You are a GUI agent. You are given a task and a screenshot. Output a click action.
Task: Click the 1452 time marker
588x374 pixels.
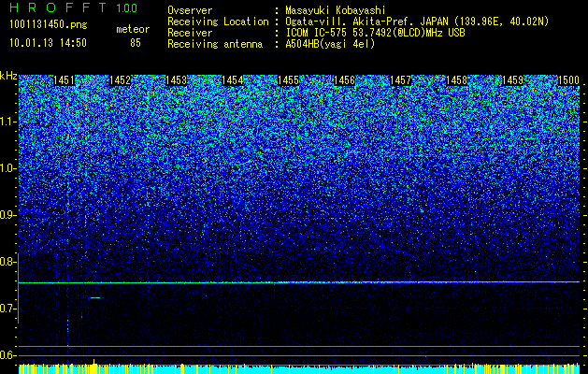(x=120, y=80)
